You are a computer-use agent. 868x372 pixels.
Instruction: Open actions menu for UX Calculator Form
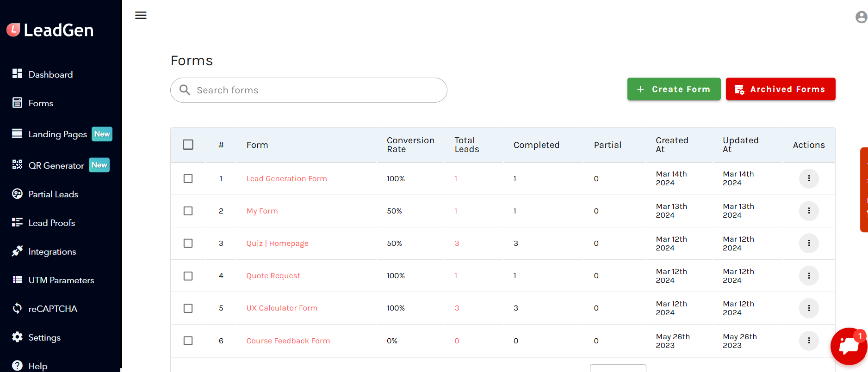tap(809, 308)
